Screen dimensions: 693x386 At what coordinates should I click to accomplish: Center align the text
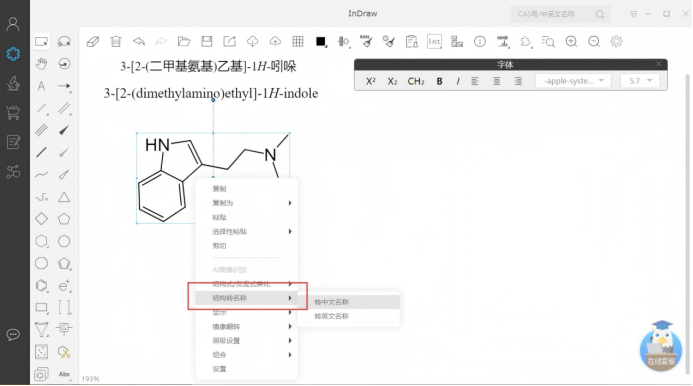click(x=497, y=81)
